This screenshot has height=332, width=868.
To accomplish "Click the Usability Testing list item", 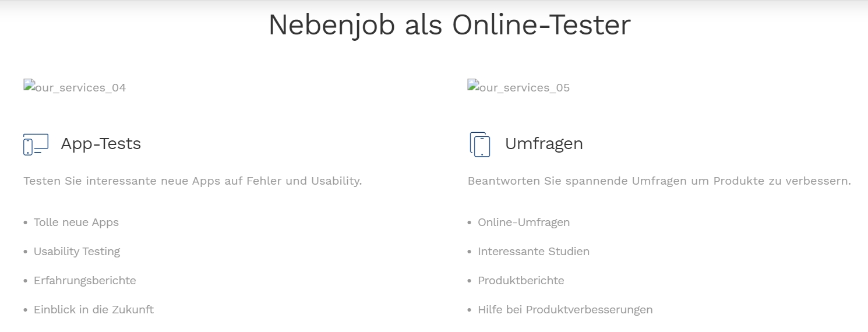I will [x=77, y=252].
